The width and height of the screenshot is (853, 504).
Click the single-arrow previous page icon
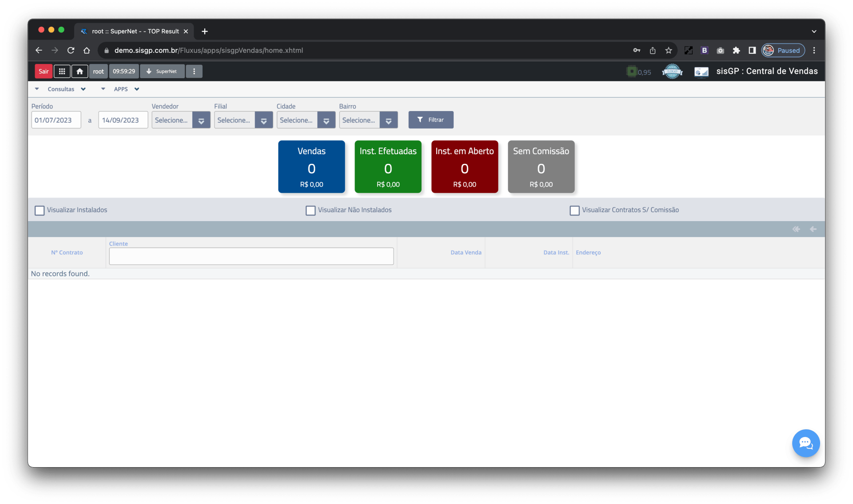[813, 229]
